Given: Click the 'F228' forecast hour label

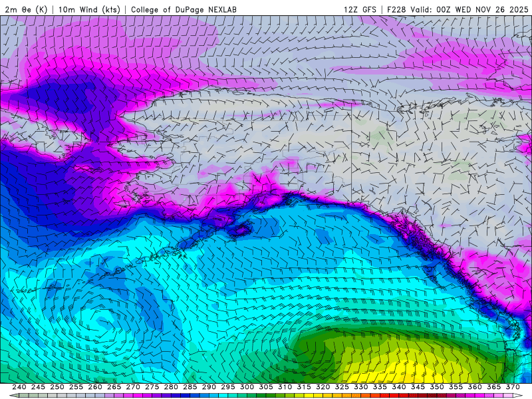Looking at the screenshot, I should click(396, 9).
